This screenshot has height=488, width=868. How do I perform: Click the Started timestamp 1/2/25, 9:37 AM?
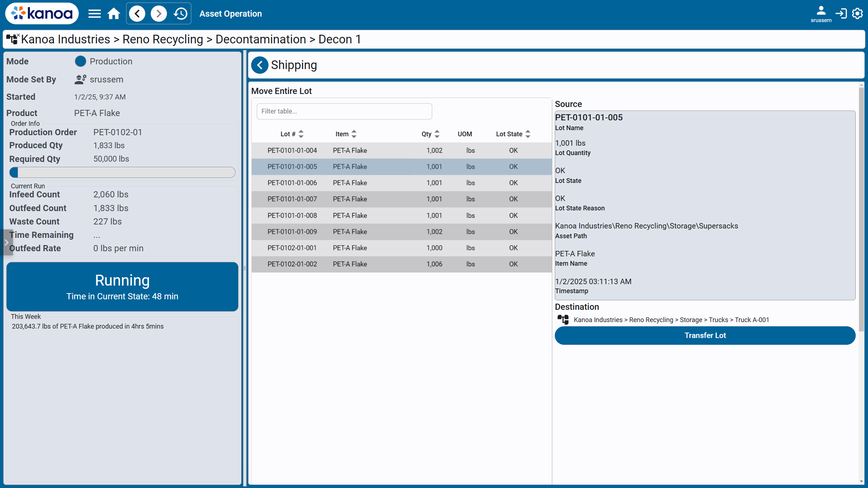coord(100,97)
